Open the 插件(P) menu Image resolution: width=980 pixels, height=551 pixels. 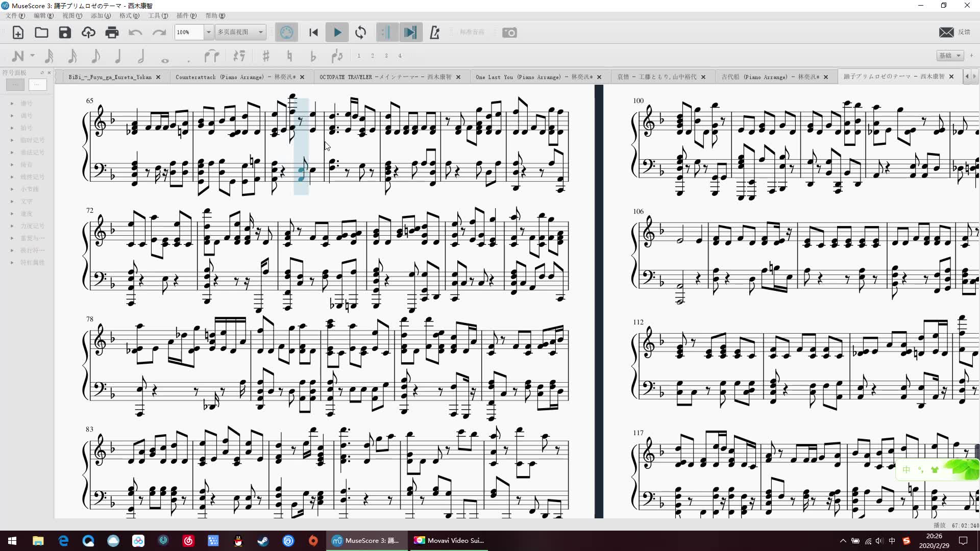coord(186,16)
